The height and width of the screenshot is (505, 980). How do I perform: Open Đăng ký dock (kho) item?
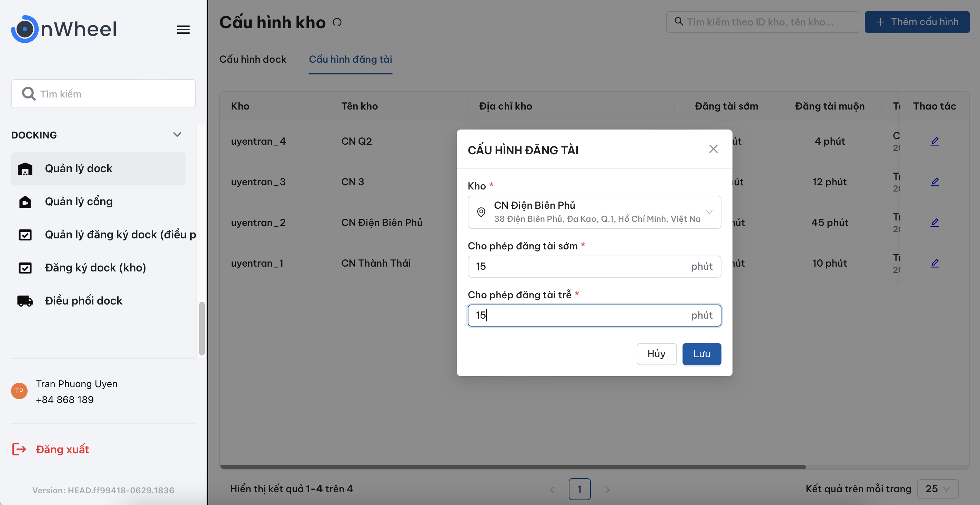click(98, 268)
